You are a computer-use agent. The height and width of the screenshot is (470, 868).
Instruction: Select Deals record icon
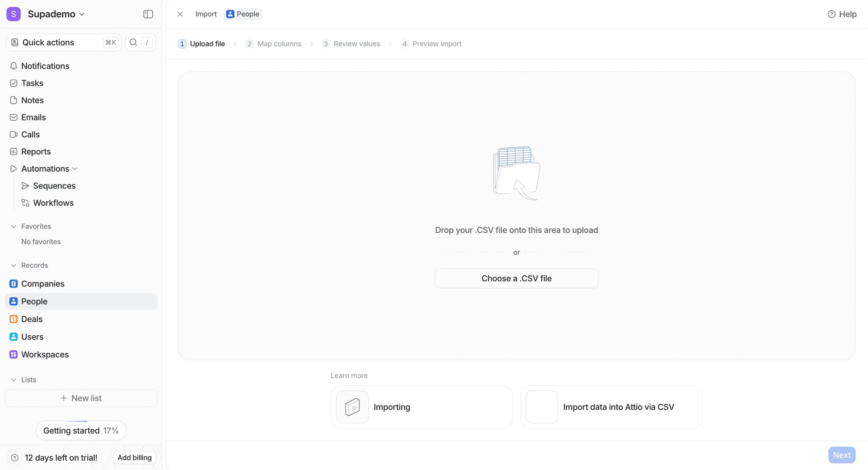click(x=14, y=319)
